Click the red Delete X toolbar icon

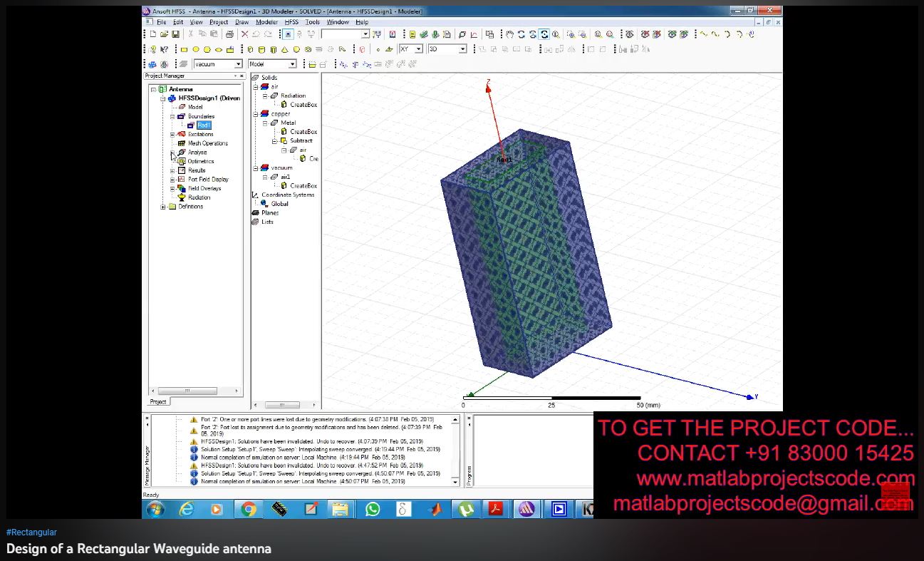click(245, 34)
